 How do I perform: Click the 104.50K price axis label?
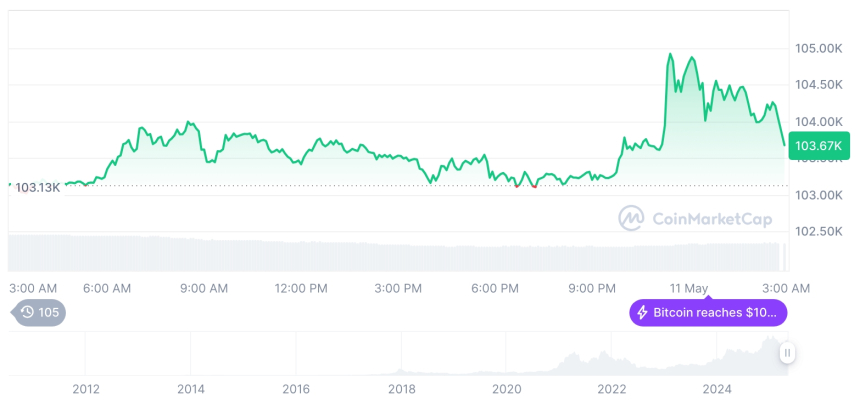point(818,85)
